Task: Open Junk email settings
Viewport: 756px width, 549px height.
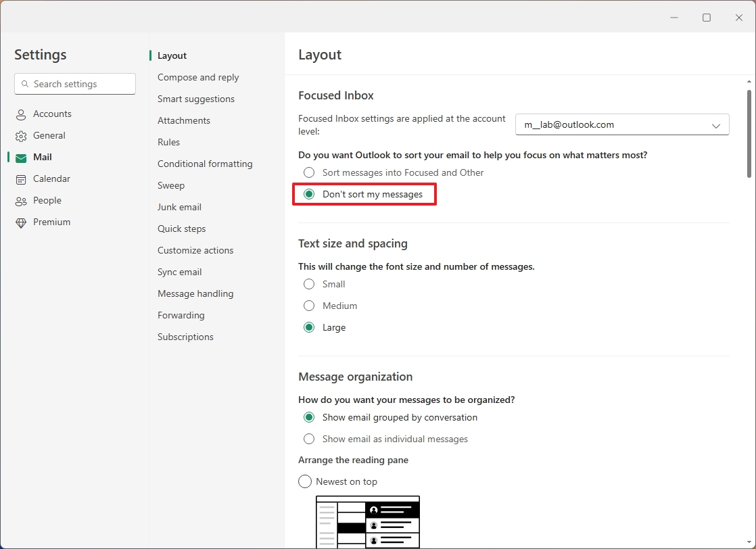Action: 179,208
